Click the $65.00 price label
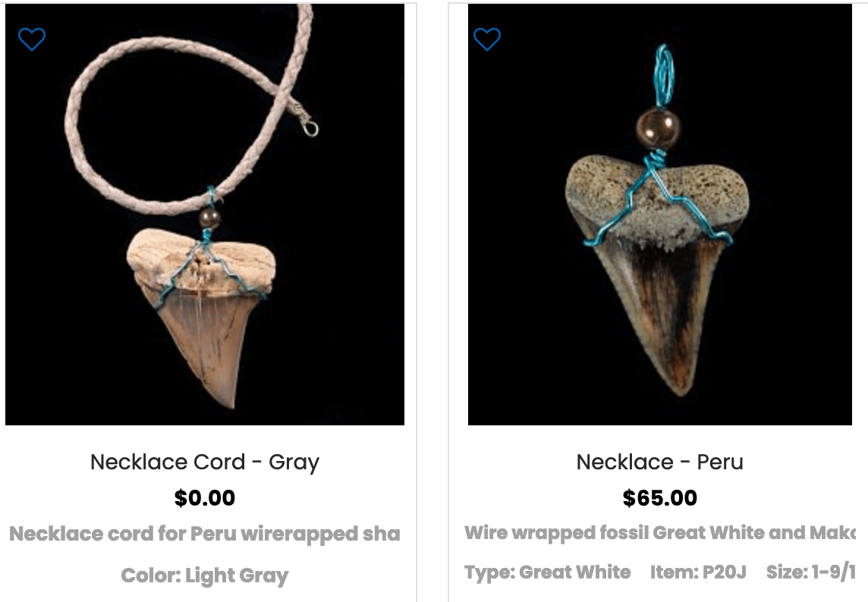 (660, 498)
